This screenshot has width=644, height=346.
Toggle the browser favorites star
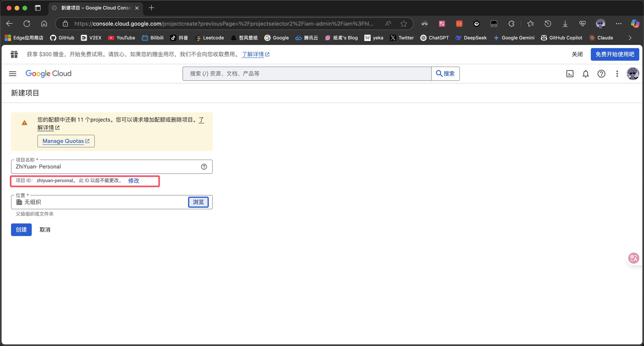pos(404,24)
